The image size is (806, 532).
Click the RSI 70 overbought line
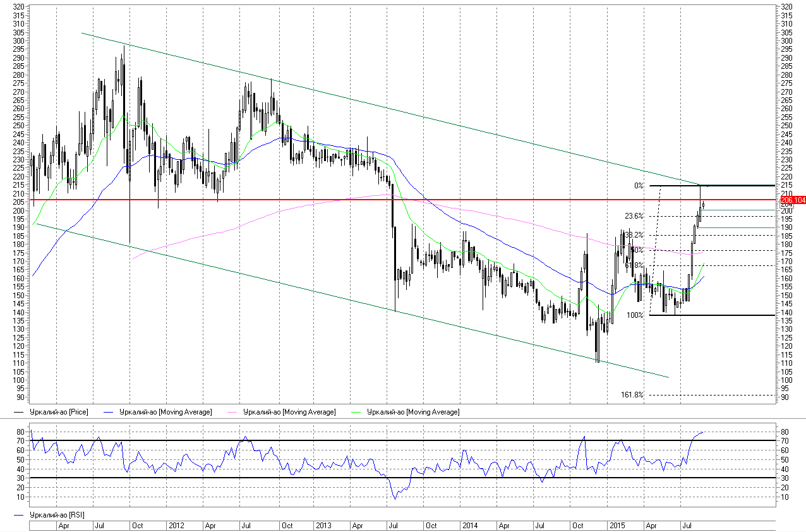tap(316, 440)
